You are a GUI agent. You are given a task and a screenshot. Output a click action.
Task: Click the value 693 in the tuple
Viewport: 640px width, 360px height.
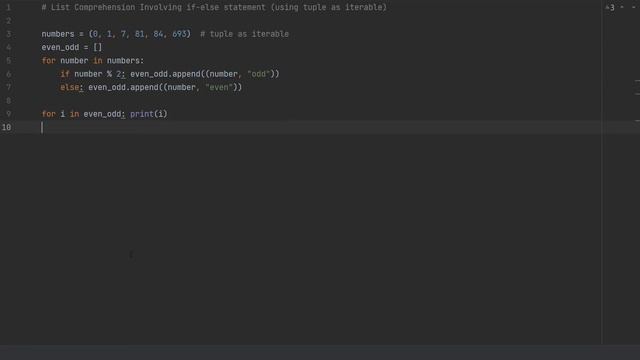pyautogui.click(x=179, y=34)
